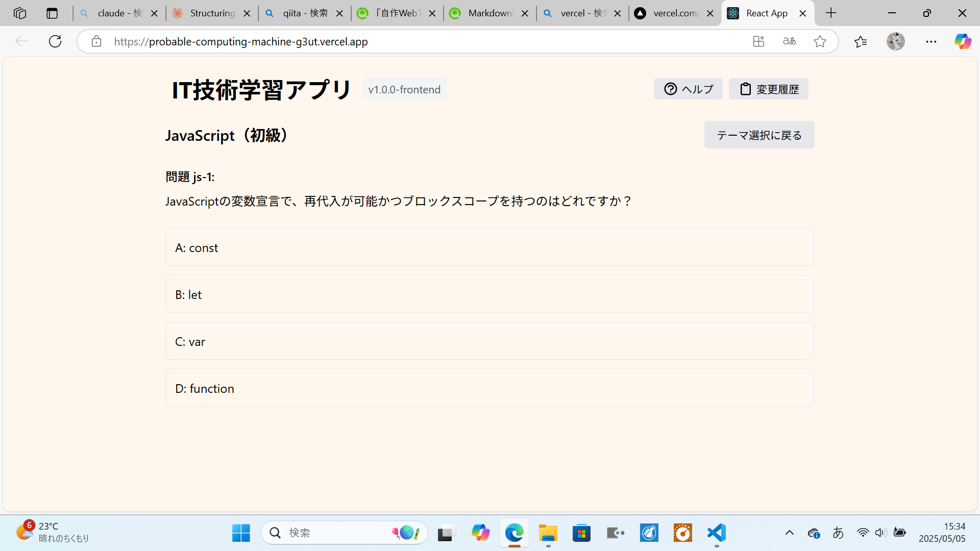
Task: Toggle the favorites star for this page
Action: pyautogui.click(x=820, y=41)
